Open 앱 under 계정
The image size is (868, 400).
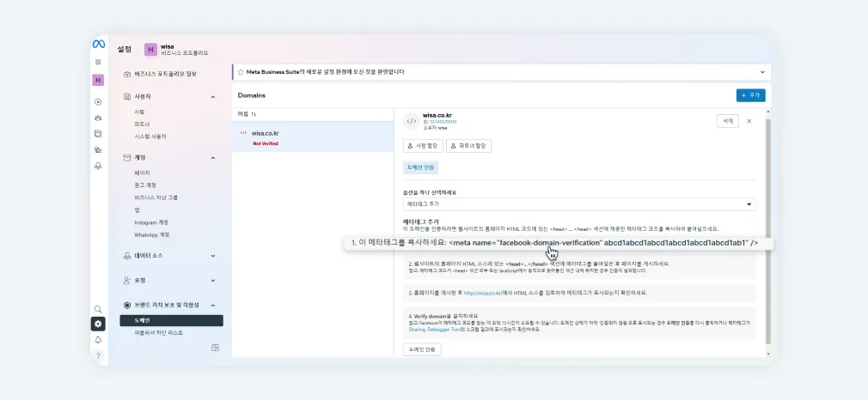click(137, 209)
